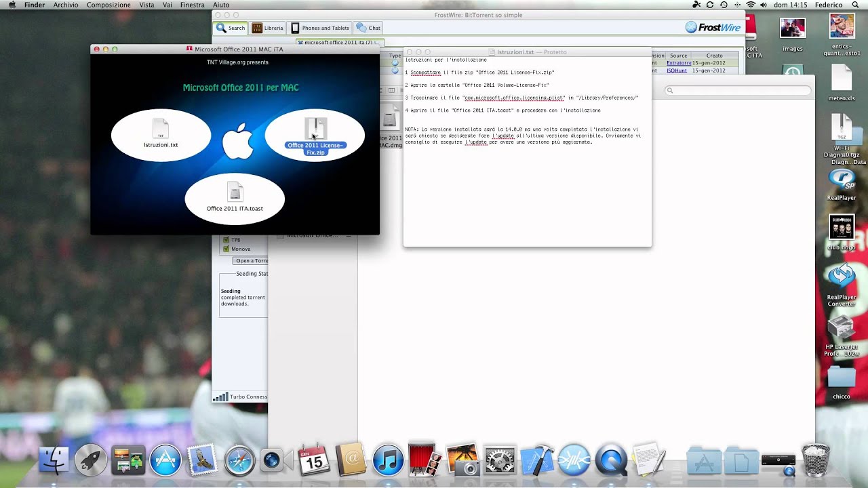Click Turbo Connection signal bars icon
The width and height of the screenshot is (868, 488).
tap(220, 397)
